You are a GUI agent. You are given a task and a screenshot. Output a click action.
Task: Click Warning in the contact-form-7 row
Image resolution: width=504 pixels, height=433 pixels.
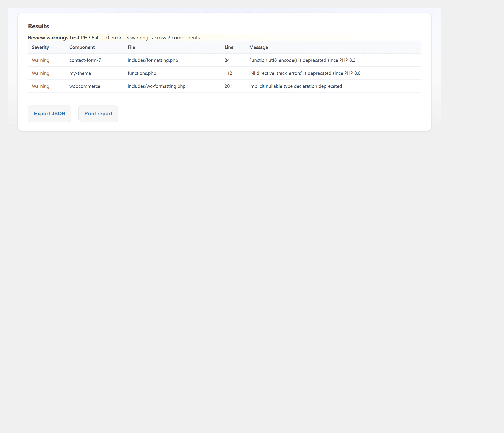[41, 60]
